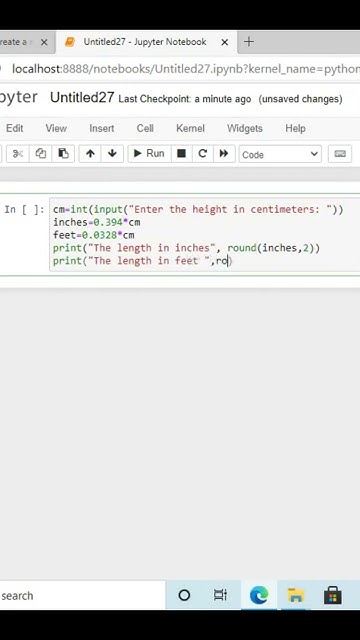Click the 'Last Checkpoint: a minute ago' text

185,99
